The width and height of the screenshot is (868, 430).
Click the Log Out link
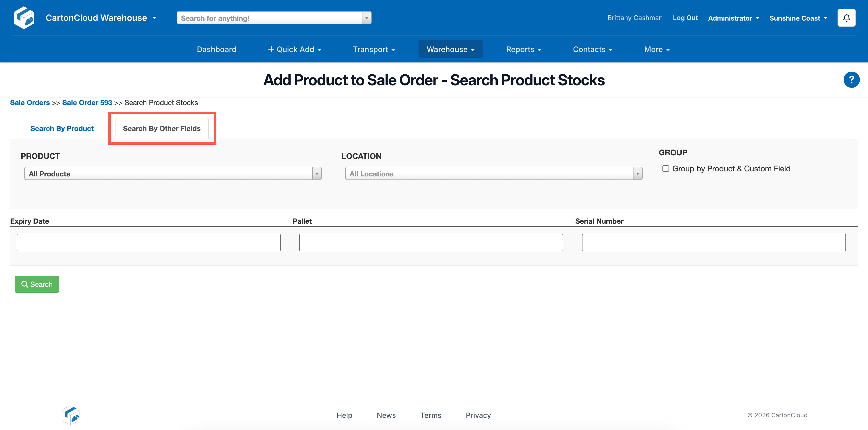[x=685, y=18]
